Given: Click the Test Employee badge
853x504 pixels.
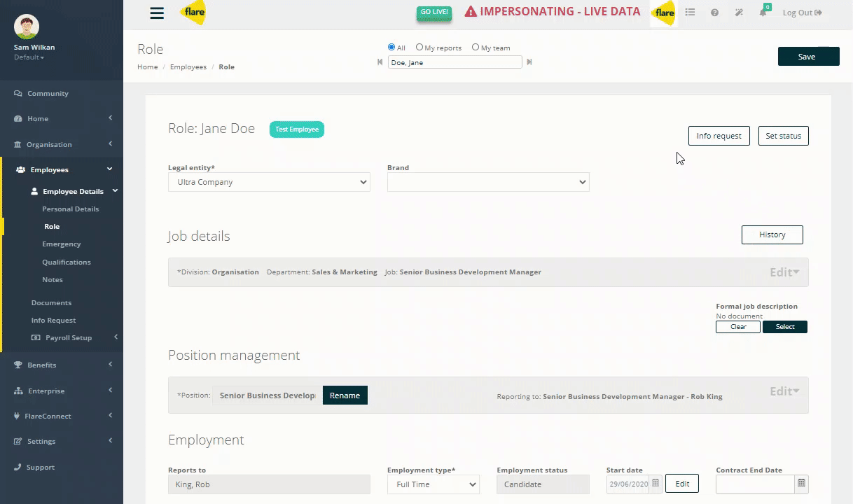Looking at the screenshot, I should 297,129.
